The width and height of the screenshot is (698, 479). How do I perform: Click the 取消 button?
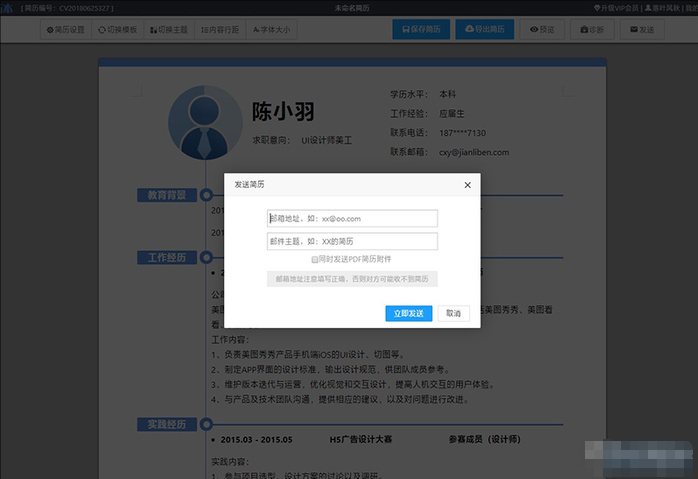click(453, 313)
